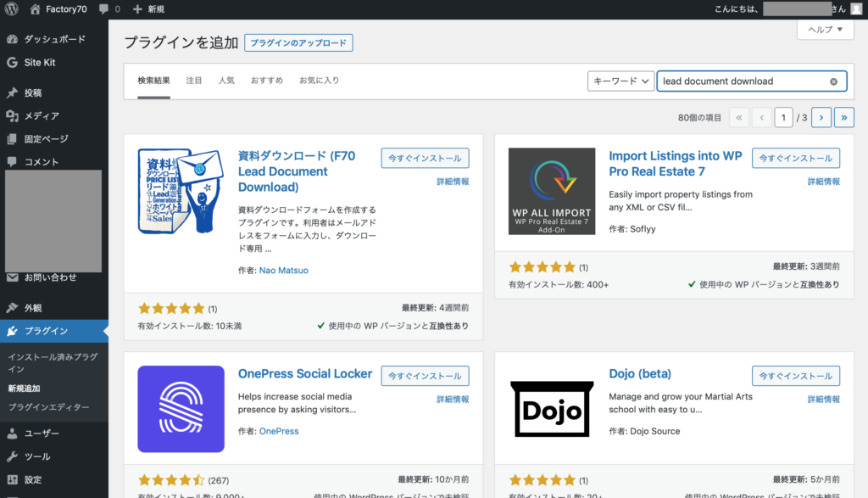This screenshot has width=868, height=498.
Task: Open 詳細情報 for Import Listings plugin
Action: coord(824,182)
